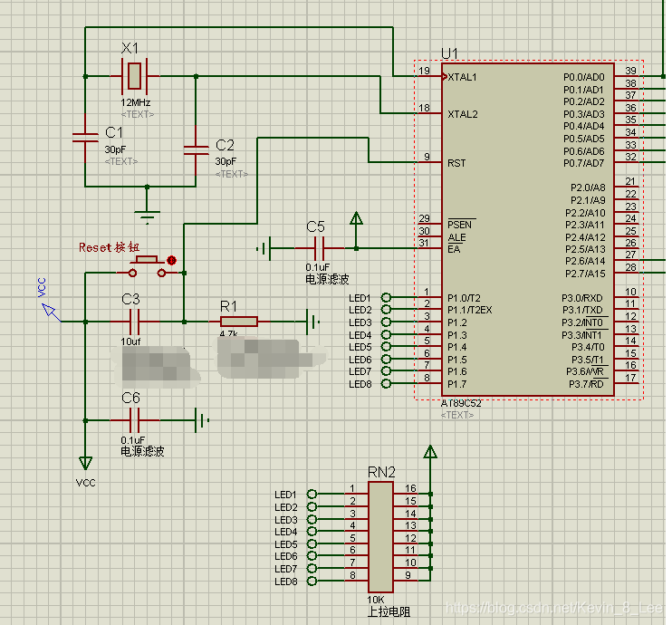Click pin number 16 on RN2
The image size is (672, 625).
point(410,488)
